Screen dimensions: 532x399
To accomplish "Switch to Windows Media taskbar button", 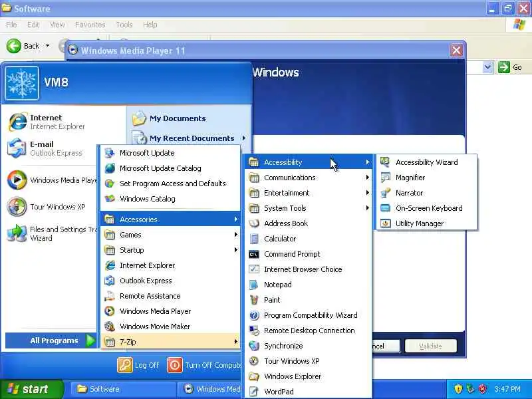I will (x=211, y=389).
